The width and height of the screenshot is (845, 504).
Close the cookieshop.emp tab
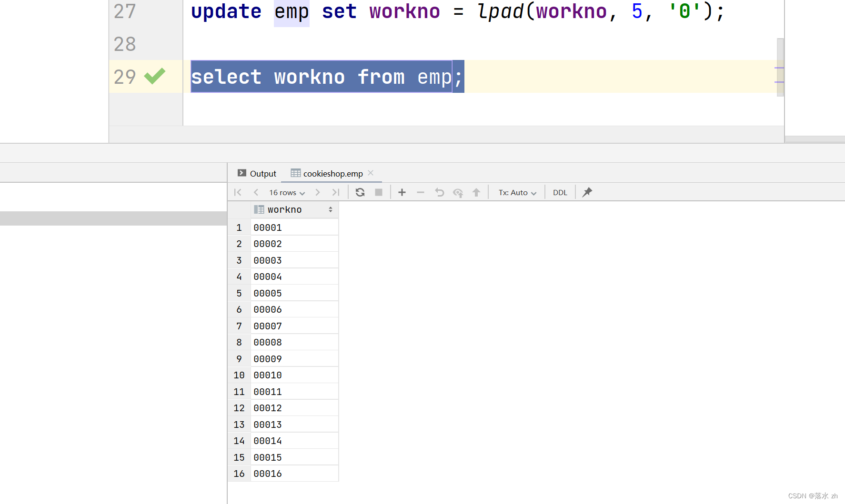[371, 173]
